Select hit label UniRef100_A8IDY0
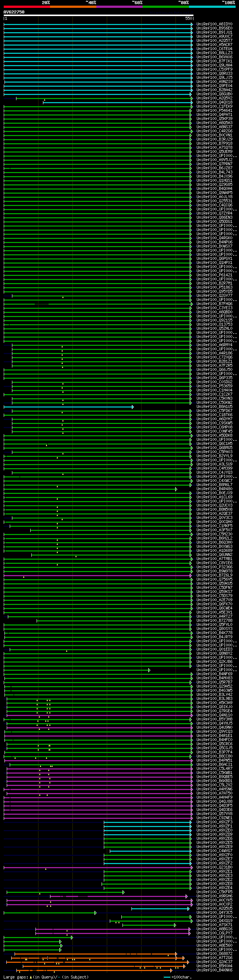 pos(214,24)
